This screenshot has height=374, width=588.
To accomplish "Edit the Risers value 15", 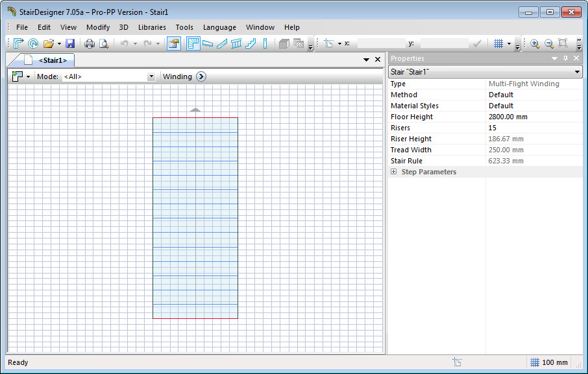I will tap(534, 128).
